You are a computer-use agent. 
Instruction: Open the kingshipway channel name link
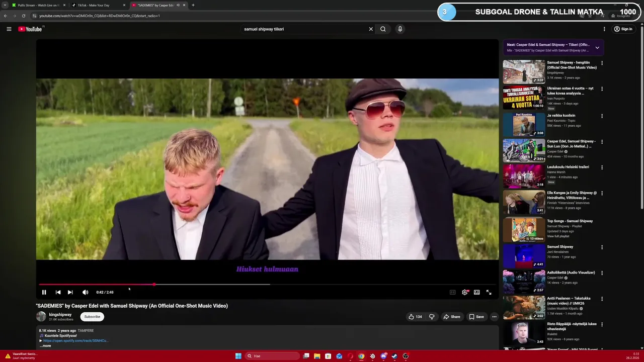60,315
